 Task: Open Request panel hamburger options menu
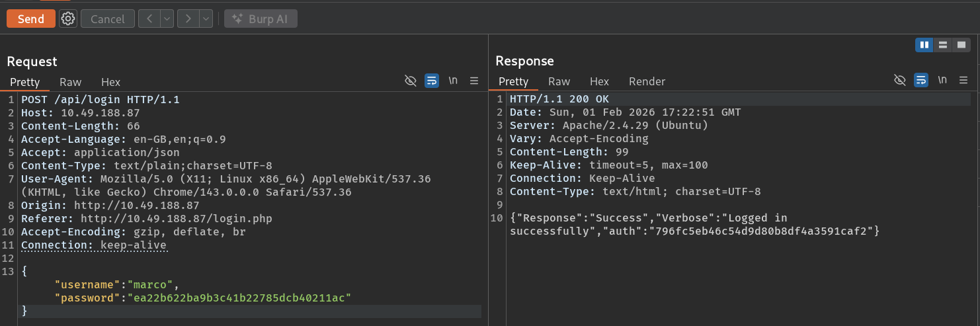coord(473,81)
